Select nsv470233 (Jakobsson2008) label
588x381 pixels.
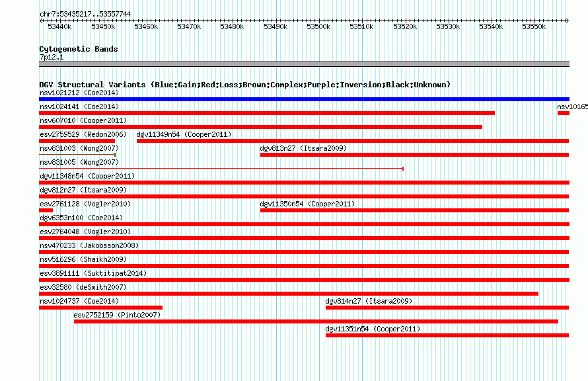click(x=89, y=245)
